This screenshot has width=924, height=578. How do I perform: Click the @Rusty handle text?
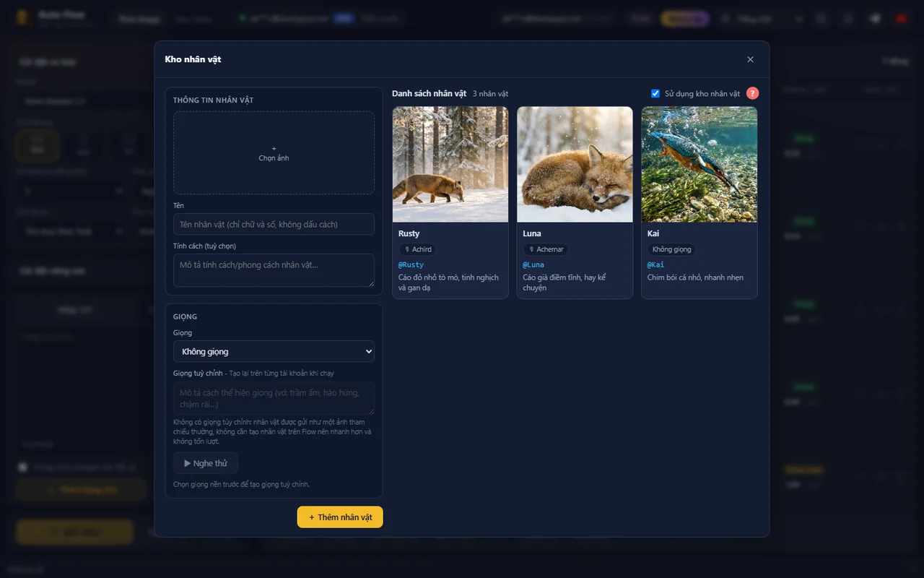pyautogui.click(x=411, y=265)
